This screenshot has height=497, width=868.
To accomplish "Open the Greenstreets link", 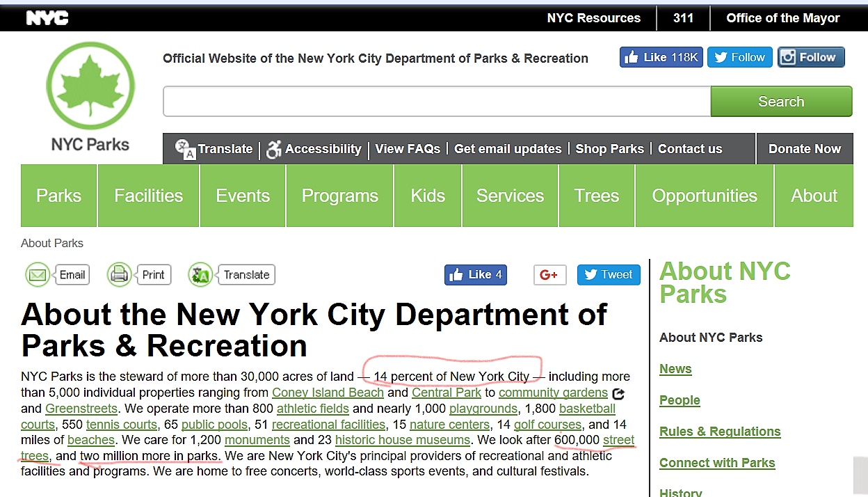I will click(x=81, y=409).
